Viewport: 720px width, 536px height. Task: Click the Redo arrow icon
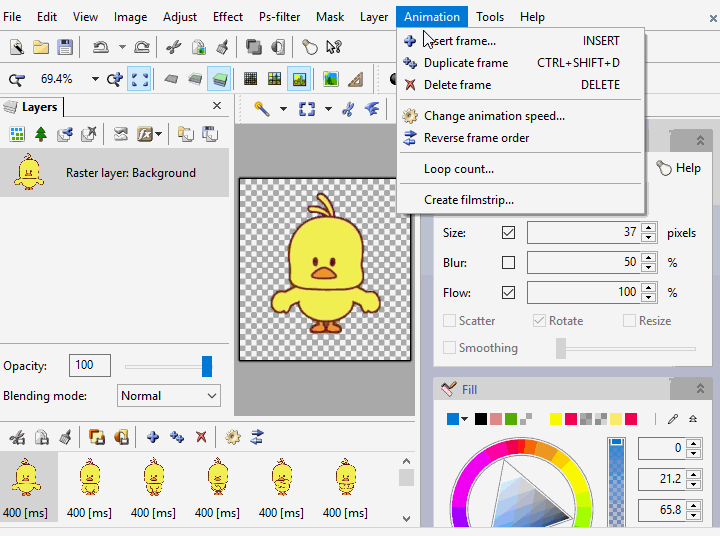[x=141, y=47]
